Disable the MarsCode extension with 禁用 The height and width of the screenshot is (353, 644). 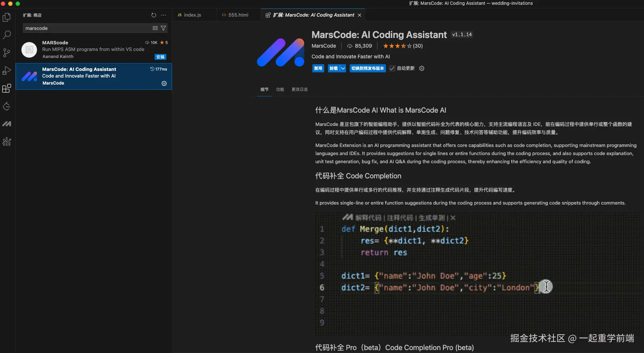pos(318,68)
